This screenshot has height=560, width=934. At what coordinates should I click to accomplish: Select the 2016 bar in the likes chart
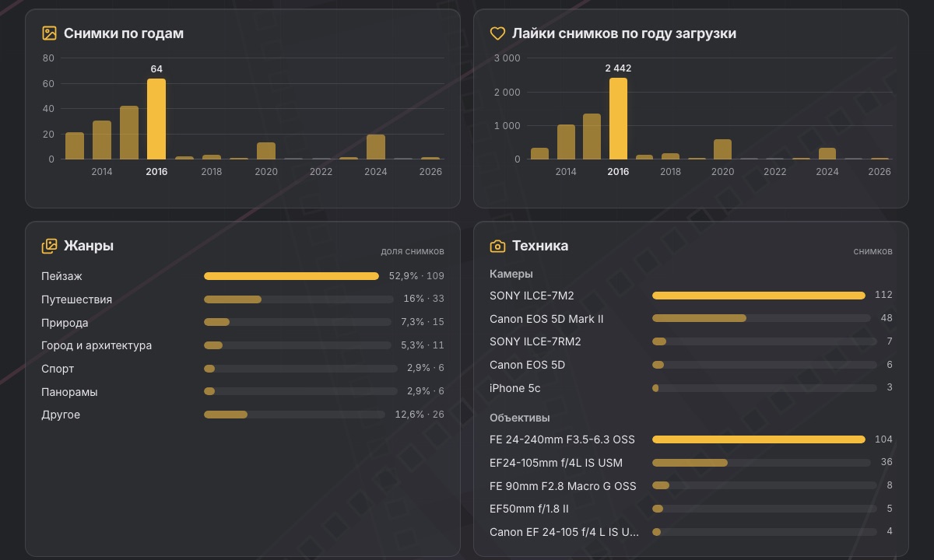pos(618,118)
